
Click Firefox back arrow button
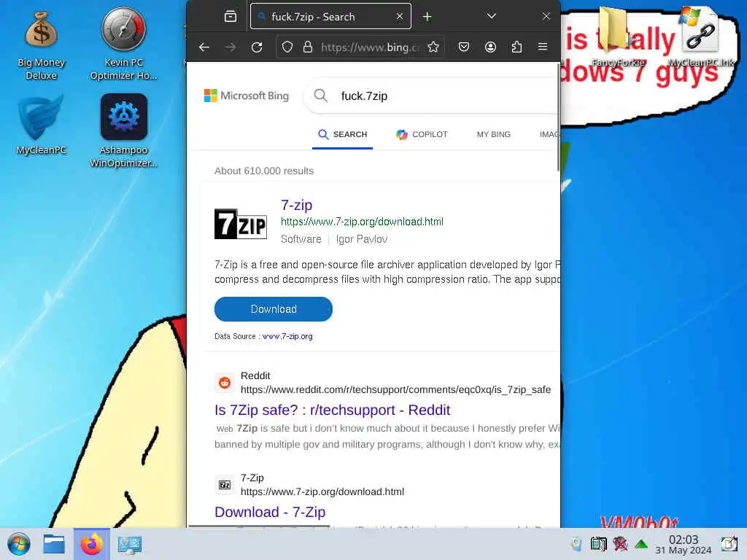204,47
